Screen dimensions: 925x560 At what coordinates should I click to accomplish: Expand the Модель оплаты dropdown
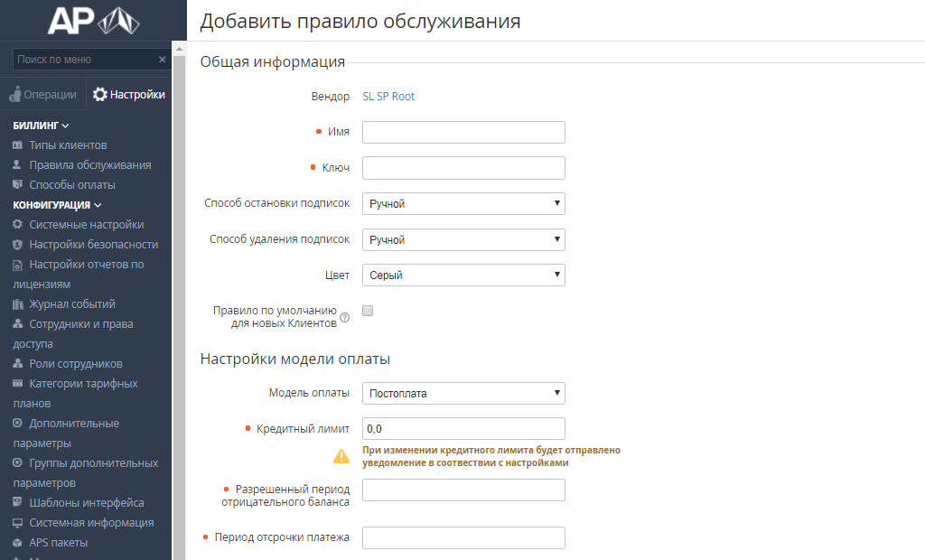[x=463, y=394]
